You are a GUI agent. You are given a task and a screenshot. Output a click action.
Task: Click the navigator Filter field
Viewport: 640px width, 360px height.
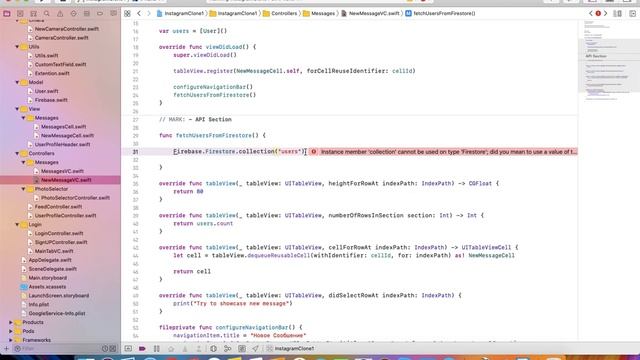(x=57, y=349)
